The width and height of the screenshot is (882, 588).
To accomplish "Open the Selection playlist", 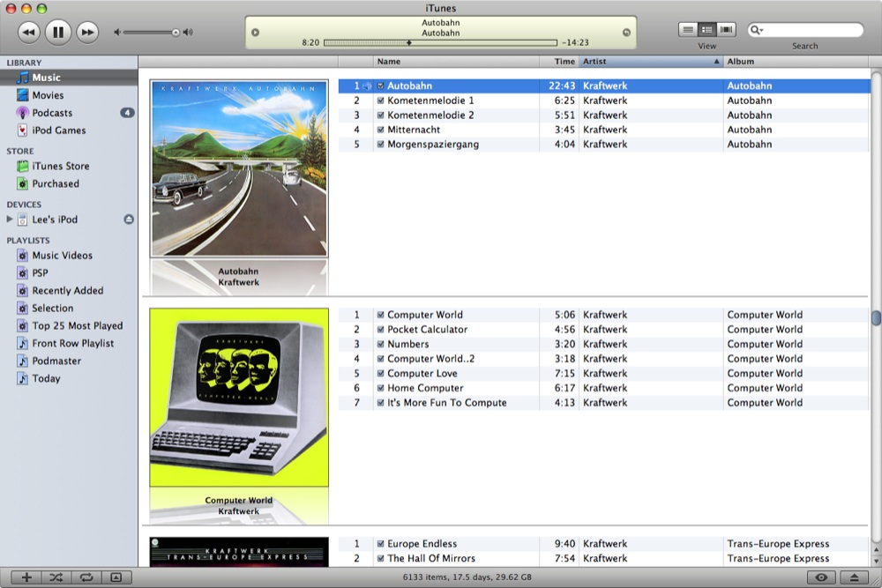I will 69,308.
